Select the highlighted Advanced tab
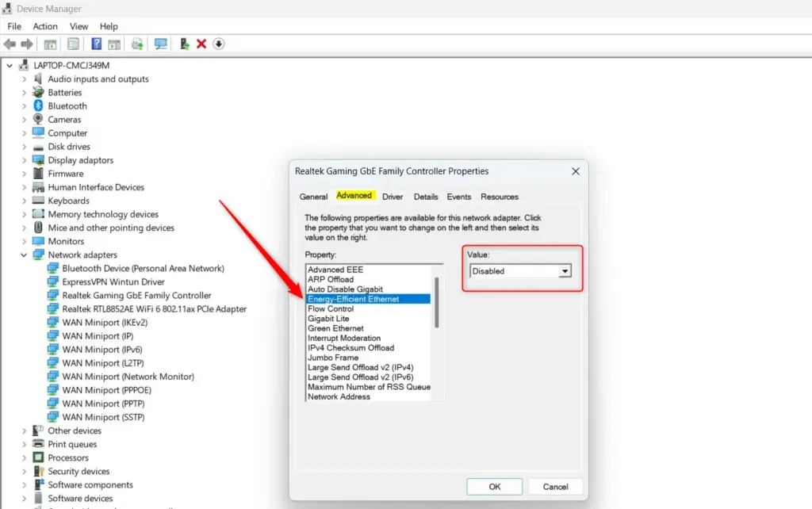The height and width of the screenshot is (509, 812). (x=354, y=195)
